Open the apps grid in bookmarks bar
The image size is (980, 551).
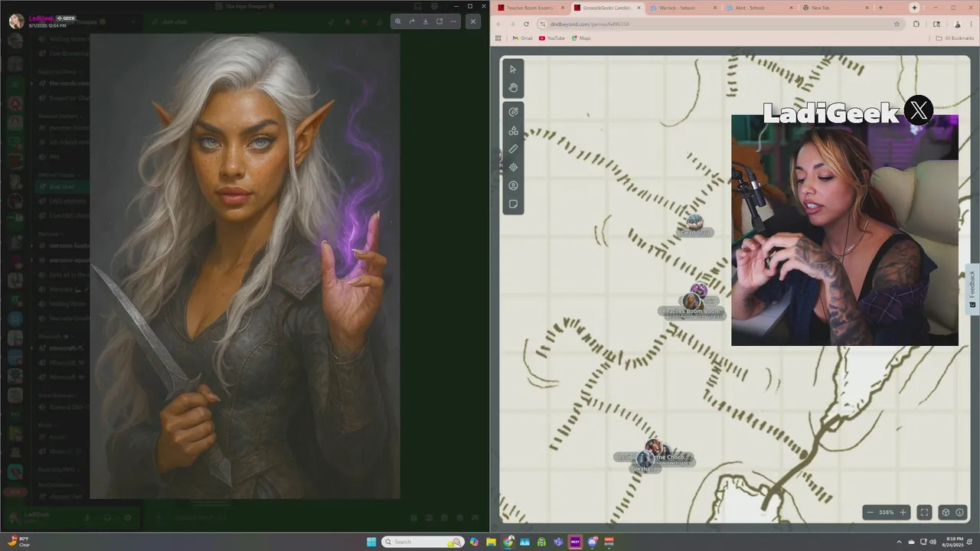pos(498,37)
